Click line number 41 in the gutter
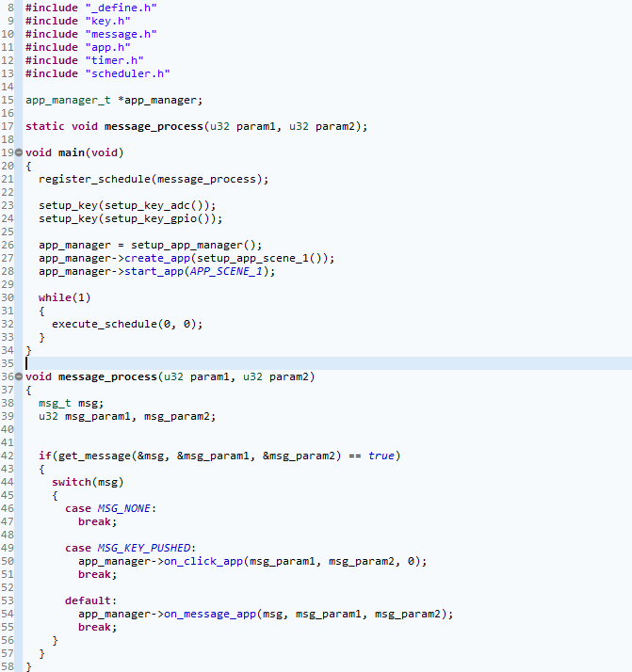The image size is (632, 672). pos(8,442)
